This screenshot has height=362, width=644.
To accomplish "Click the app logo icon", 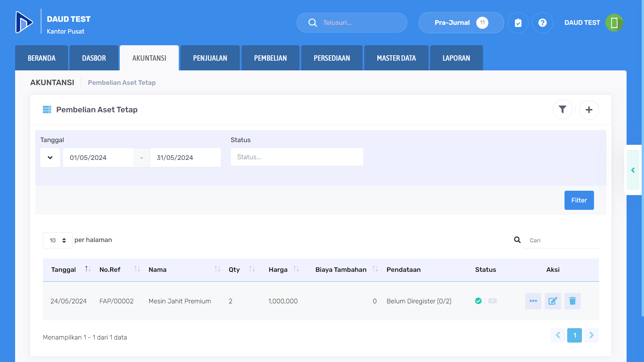I will point(24,22).
